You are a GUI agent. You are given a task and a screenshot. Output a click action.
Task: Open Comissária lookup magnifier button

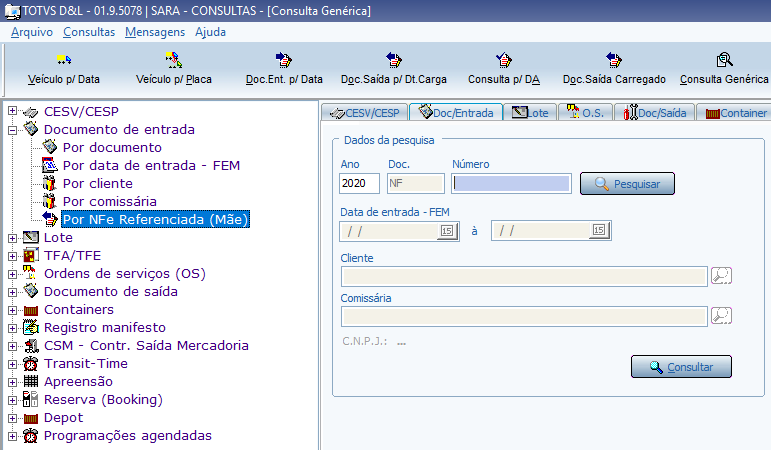(x=721, y=316)
